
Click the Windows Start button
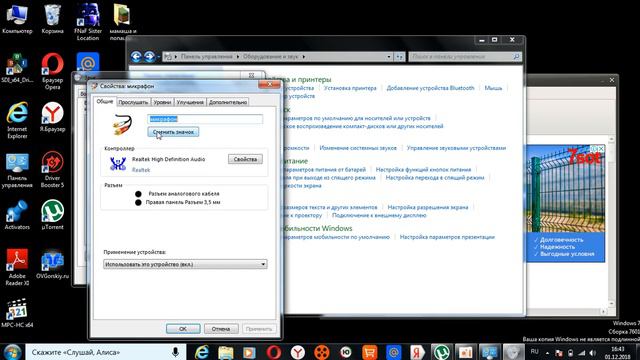tap(12, 352)
